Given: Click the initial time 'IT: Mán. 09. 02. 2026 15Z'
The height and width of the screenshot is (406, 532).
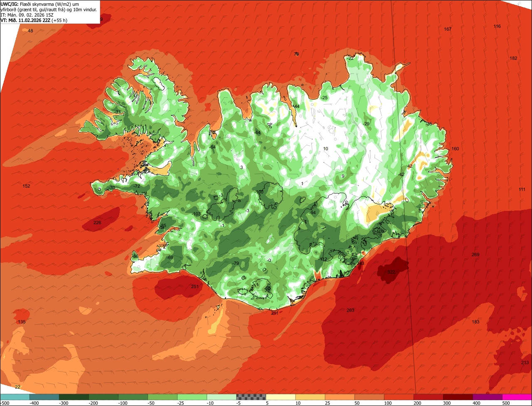Looking at the screenshot, I should pyautogui.click(x=27, y=15).
